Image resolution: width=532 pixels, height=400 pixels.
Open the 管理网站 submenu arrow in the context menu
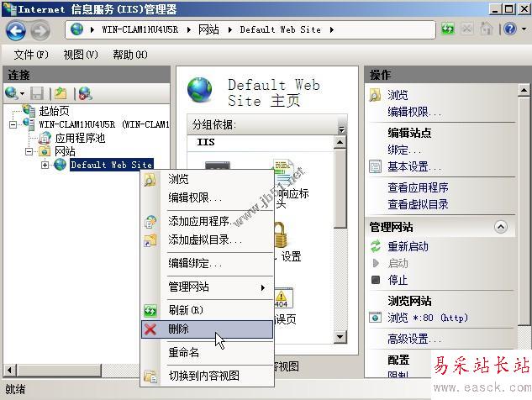coord(262,287)
